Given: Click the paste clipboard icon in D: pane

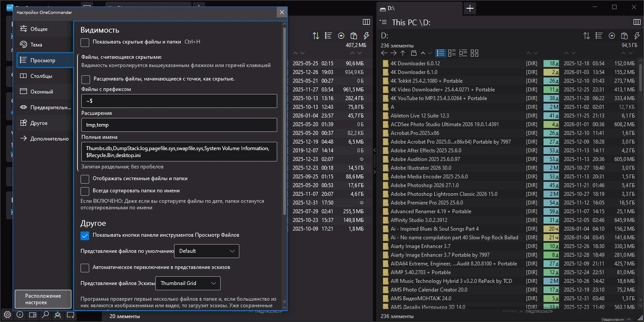Looking at the screenshot, I should pyautogui.click(x=624, y=36).
